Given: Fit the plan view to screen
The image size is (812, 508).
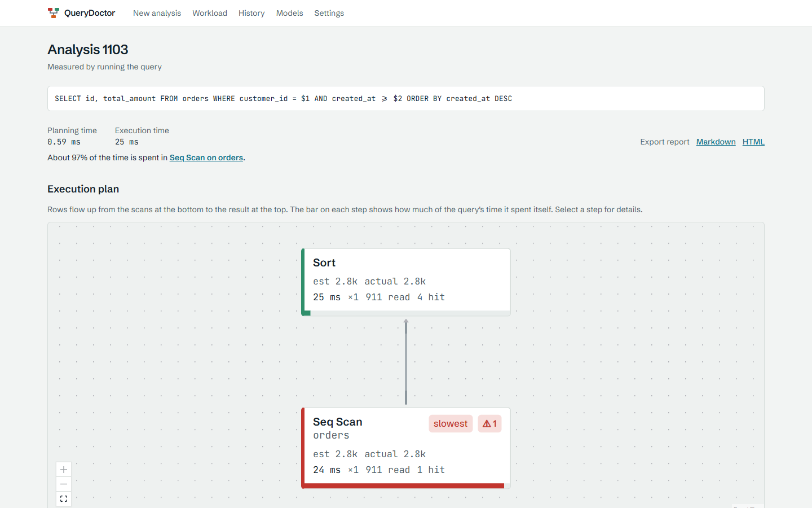Looking at the screenshot, I should tap(64, 499).
